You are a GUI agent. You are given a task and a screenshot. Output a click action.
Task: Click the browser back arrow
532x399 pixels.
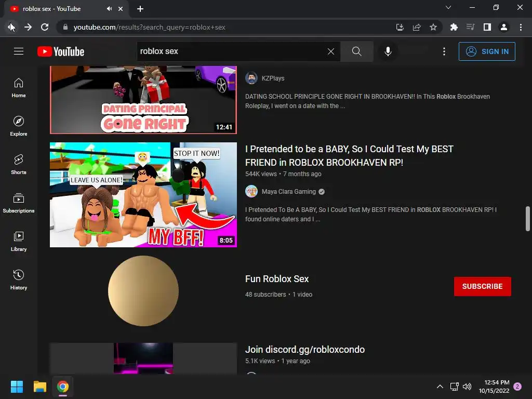[x=11, y=27]
